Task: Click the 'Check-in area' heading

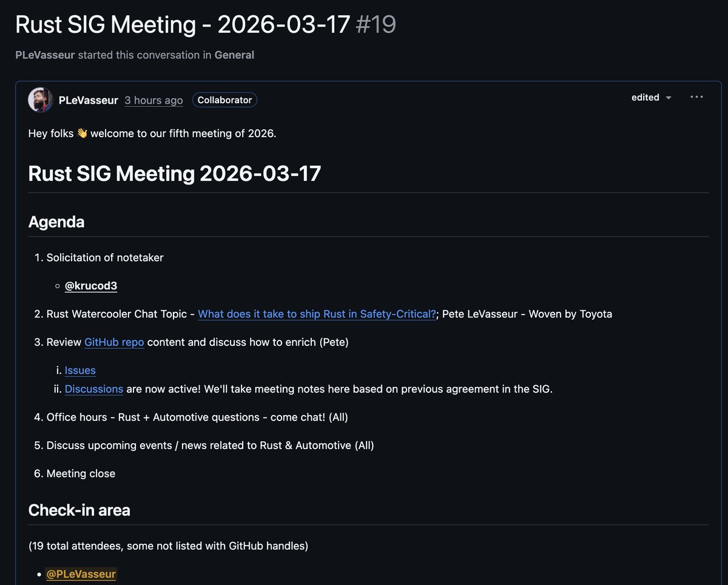Action: (x=79, y=510)
